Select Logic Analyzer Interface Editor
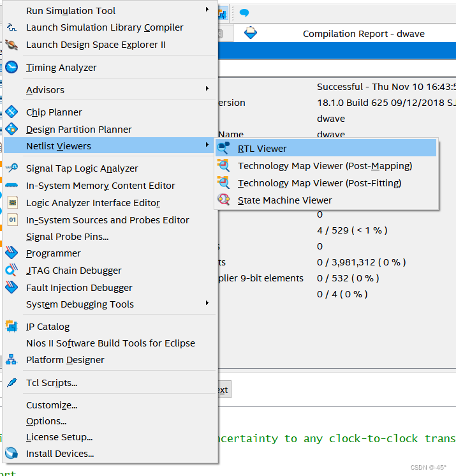Screen dimensions: 456x476 tap(109, 203)
